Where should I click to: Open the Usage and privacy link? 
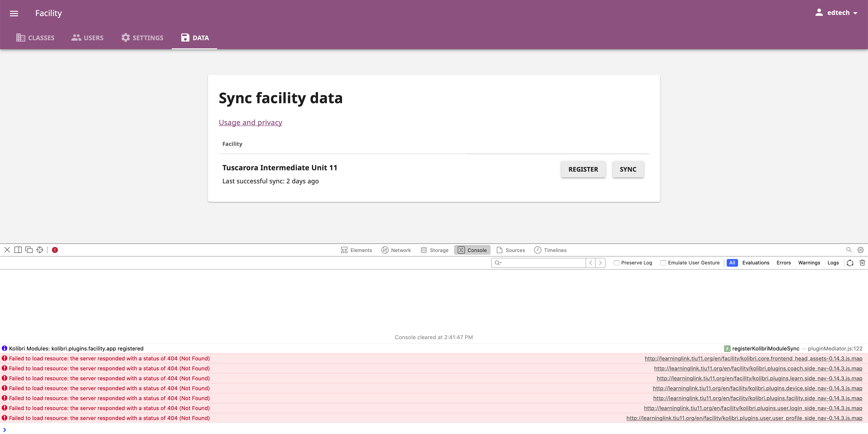coord(250,122)
